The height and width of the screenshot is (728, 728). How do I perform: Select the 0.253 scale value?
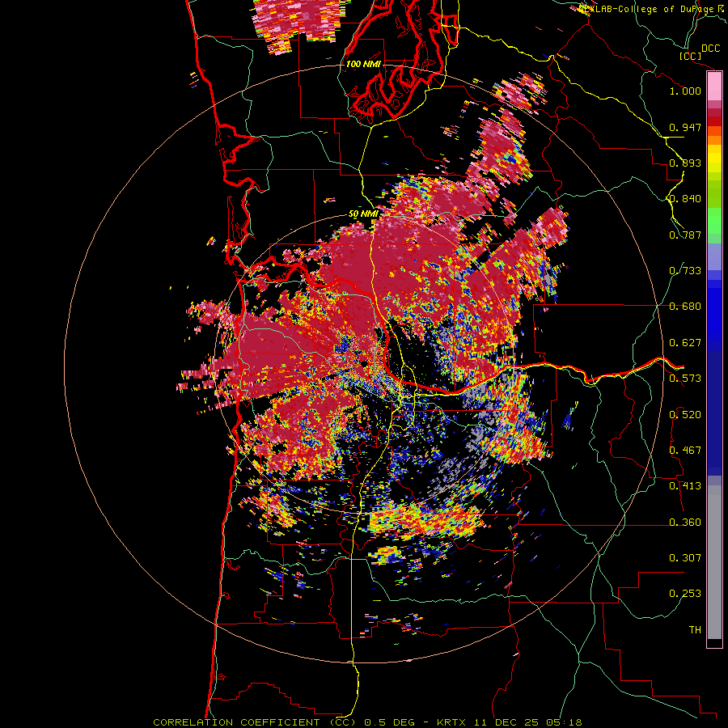(685, 594)
